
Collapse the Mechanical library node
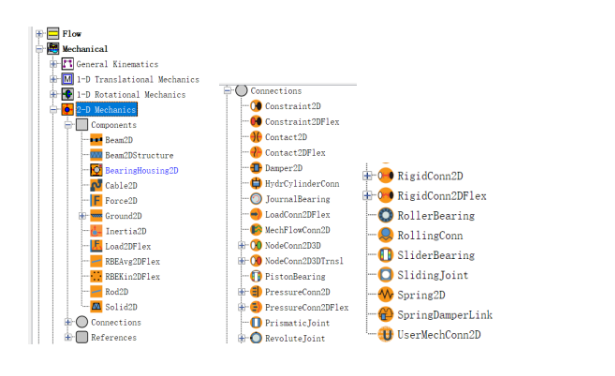(39, 49)
